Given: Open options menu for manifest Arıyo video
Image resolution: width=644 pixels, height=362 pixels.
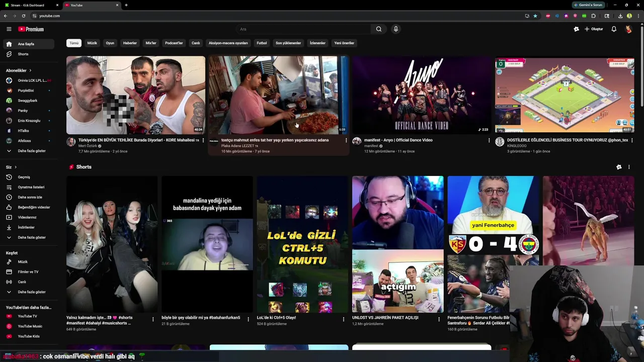Looking at the screenshot, I should point(489,140).
